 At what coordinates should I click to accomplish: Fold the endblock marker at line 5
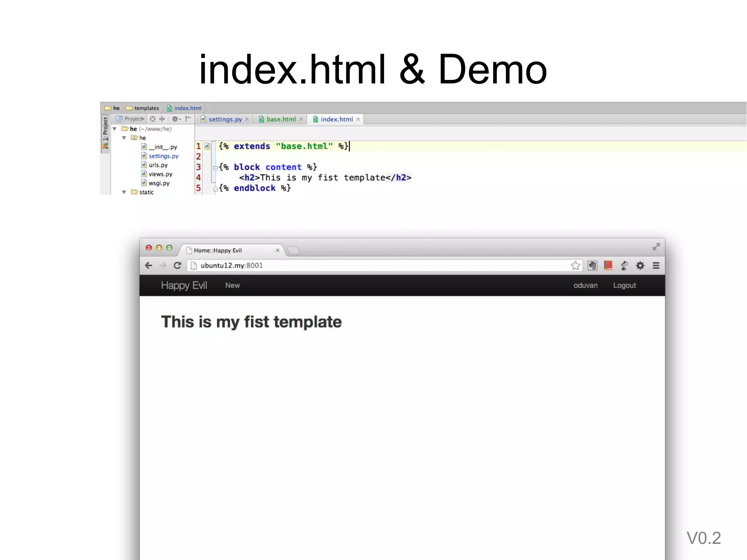[216, 189]
